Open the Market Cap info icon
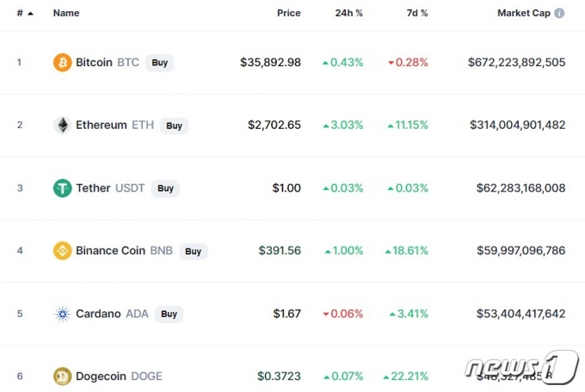585x392 pixels. pyautogui.click(x=559, y=13)
